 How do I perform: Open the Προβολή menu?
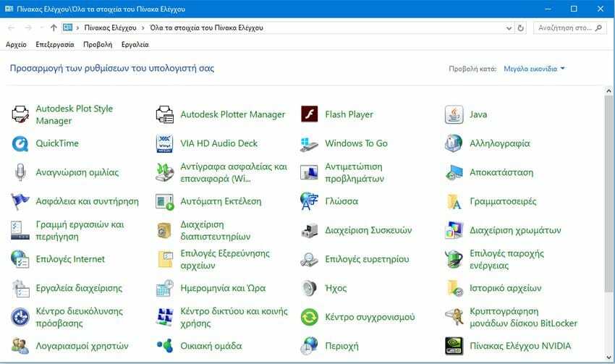[x=98, y=45]
